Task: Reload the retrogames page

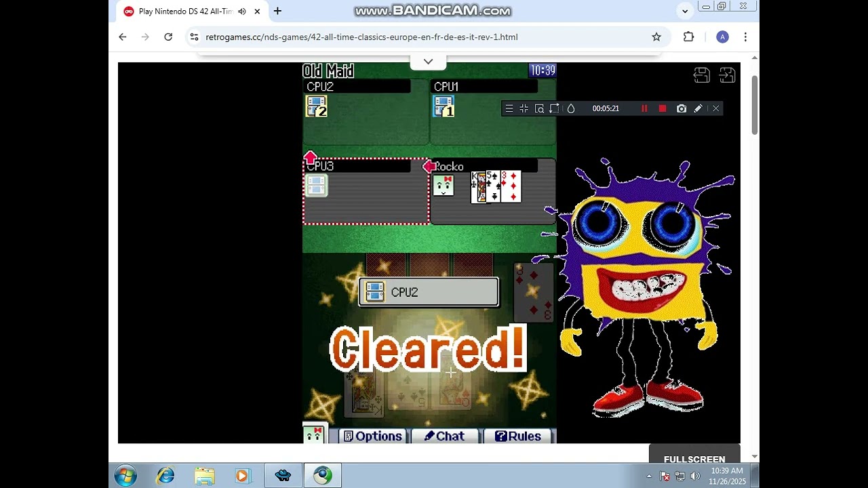Action: [168, 37]
